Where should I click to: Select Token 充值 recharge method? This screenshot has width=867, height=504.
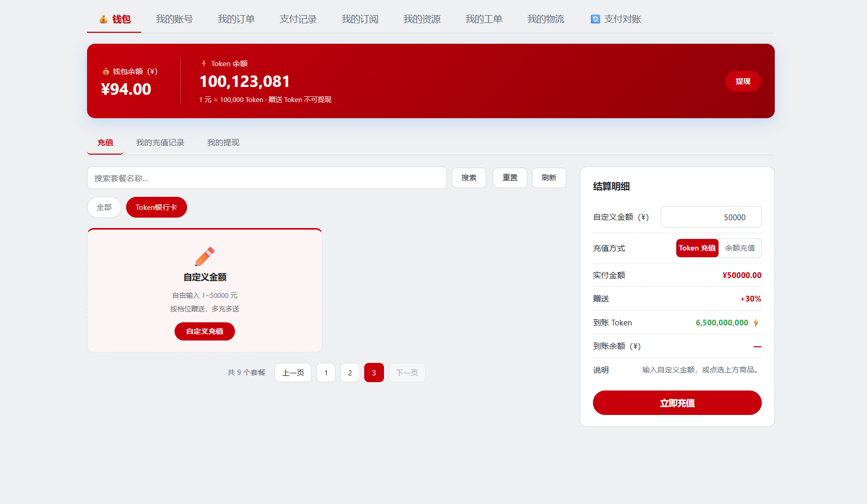pyautogui.click(x=697, y=248)
